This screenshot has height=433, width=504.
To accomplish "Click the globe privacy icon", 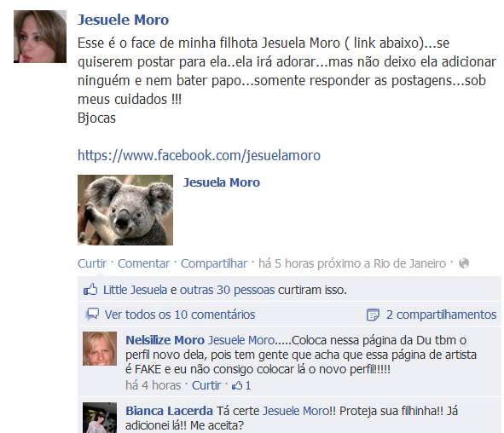I will tap(464, 263).
